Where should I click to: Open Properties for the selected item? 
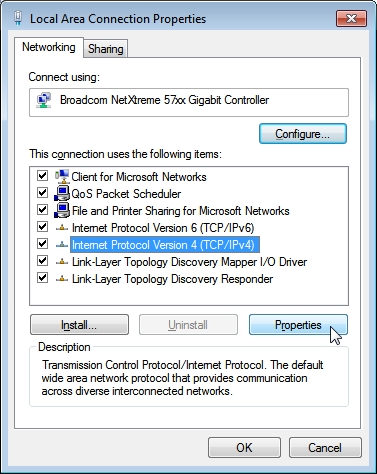pyautogui.click(x=298, y=325)
